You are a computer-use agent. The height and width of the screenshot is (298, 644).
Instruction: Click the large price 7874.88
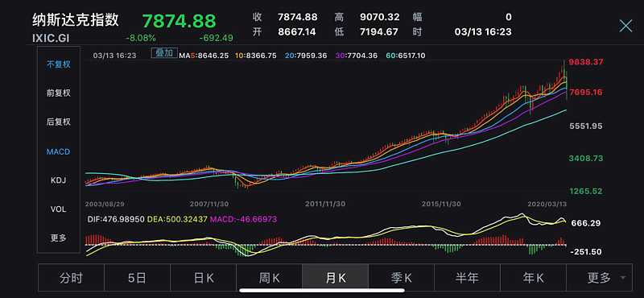click(x=179, y=21)
